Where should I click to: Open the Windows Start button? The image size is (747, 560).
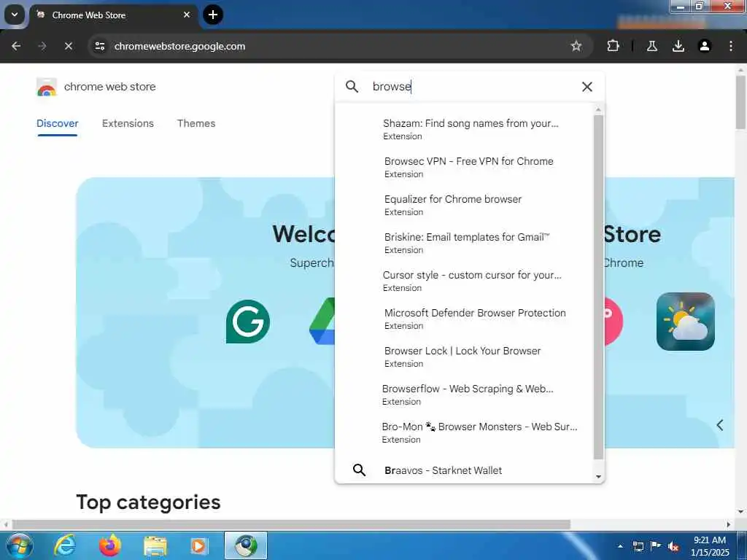(x=19, y=545)
